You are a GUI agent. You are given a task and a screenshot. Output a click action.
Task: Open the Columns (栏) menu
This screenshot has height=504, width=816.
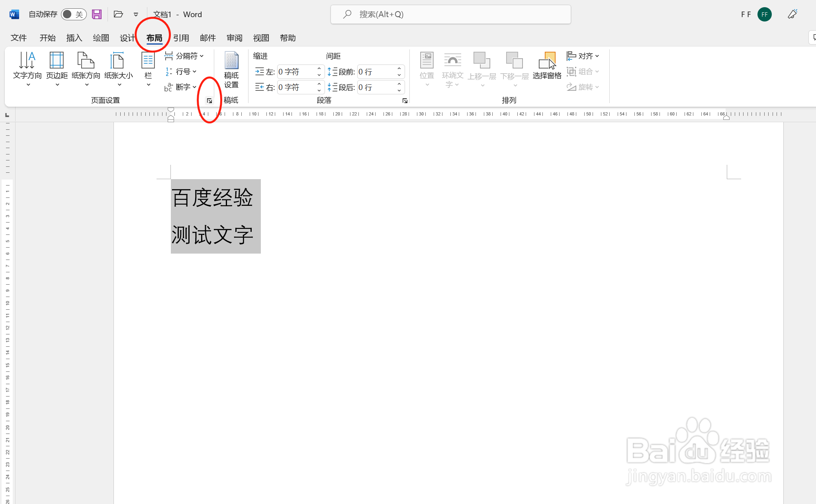coord(148,69)
